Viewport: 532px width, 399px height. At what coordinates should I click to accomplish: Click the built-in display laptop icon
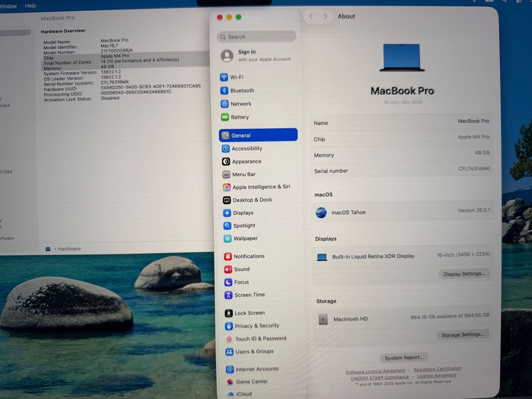pos(322,257)
